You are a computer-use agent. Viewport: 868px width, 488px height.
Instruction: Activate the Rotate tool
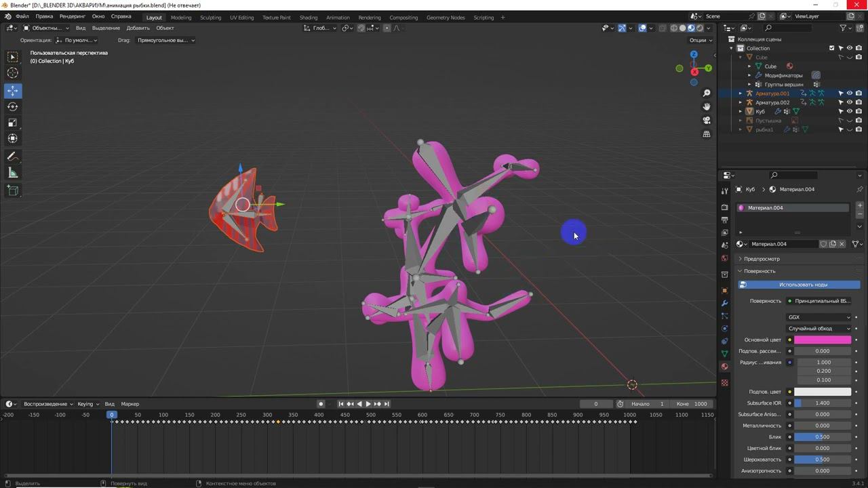(x=13, y=106)
